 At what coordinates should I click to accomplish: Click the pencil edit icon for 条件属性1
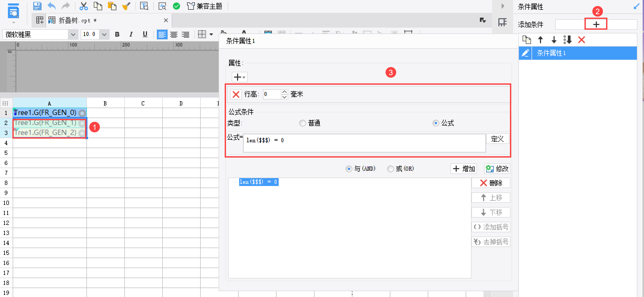coord(525,53)
